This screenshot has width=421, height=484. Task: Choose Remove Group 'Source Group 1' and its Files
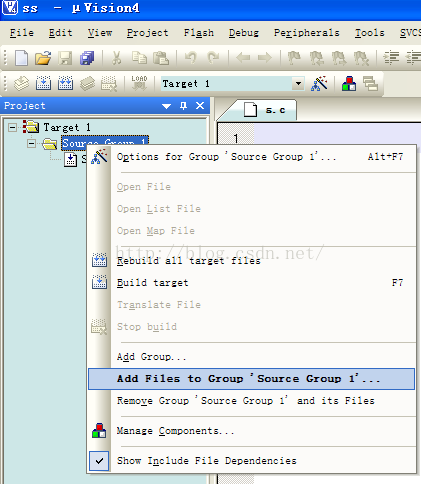click(x=252, y=401)
